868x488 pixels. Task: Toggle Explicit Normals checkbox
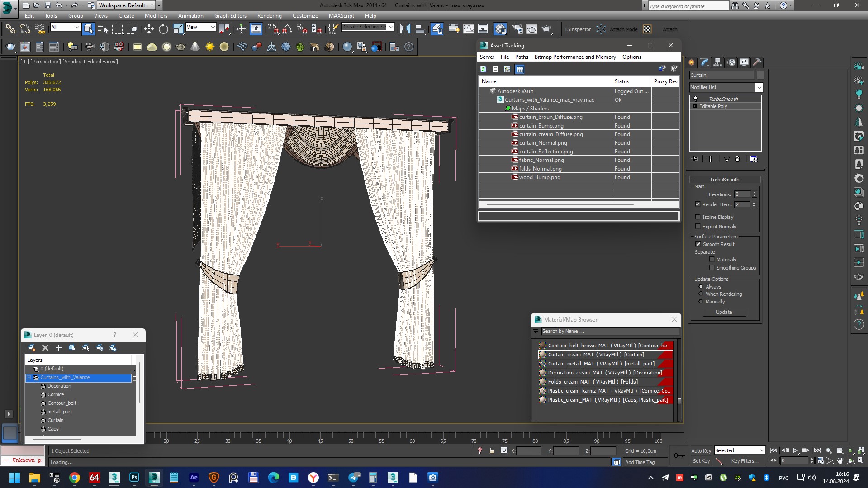(697, 227)
